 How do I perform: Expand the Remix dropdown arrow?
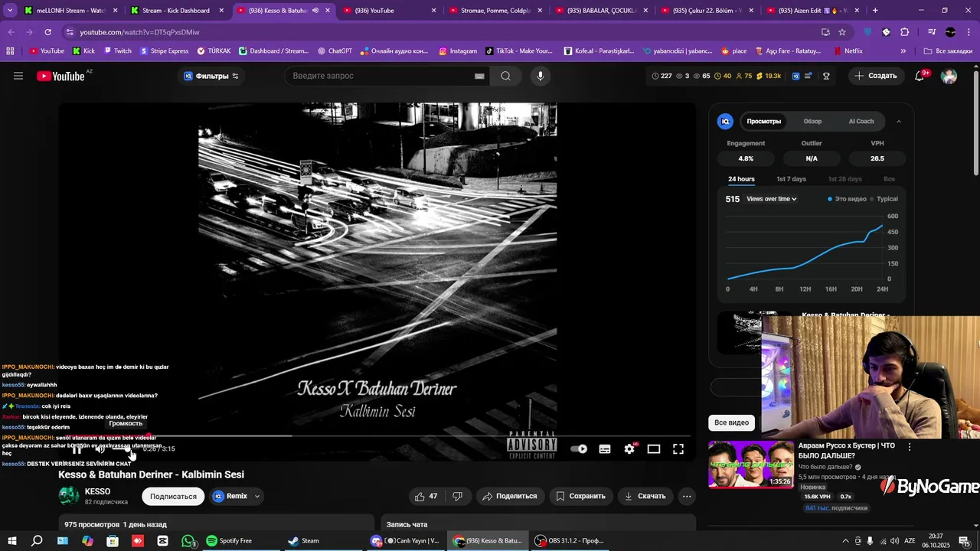point(257,496)
